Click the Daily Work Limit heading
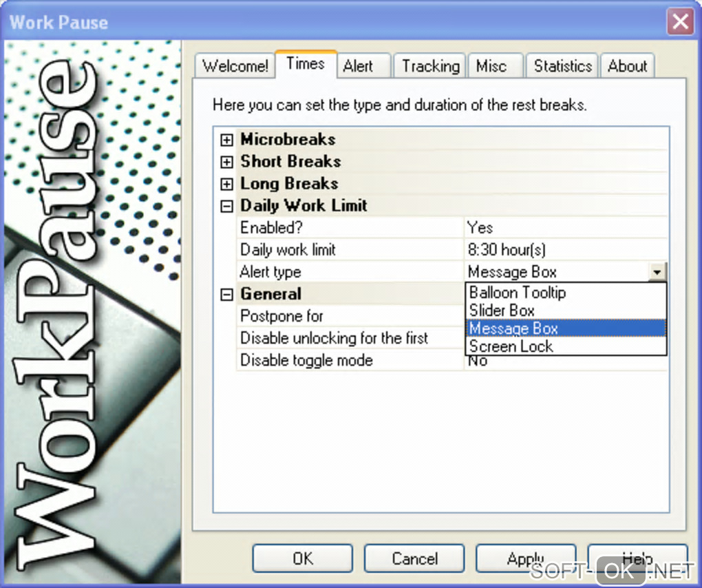Screen dimensions: 702x588 click(304, 206)
